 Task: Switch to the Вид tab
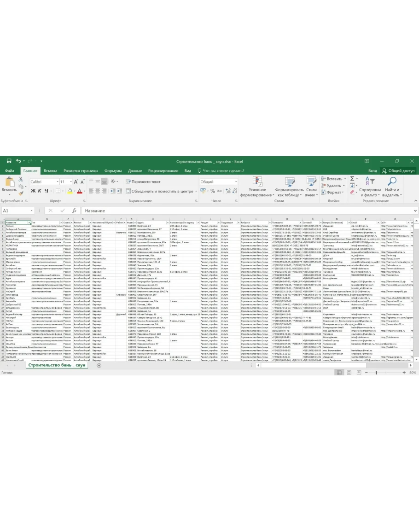(187, 171)
